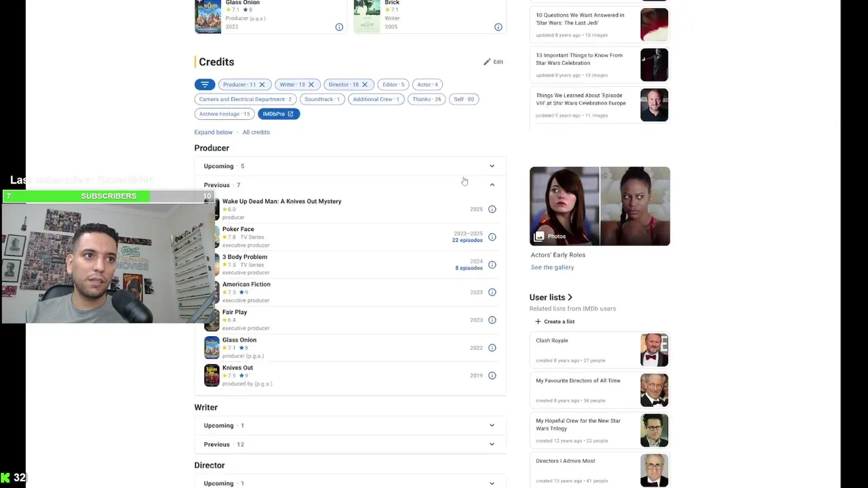The width and height of the screenshot is (868, 488).
Task: Click the Clash Royale list thumbnail
Action: point(654,350)
